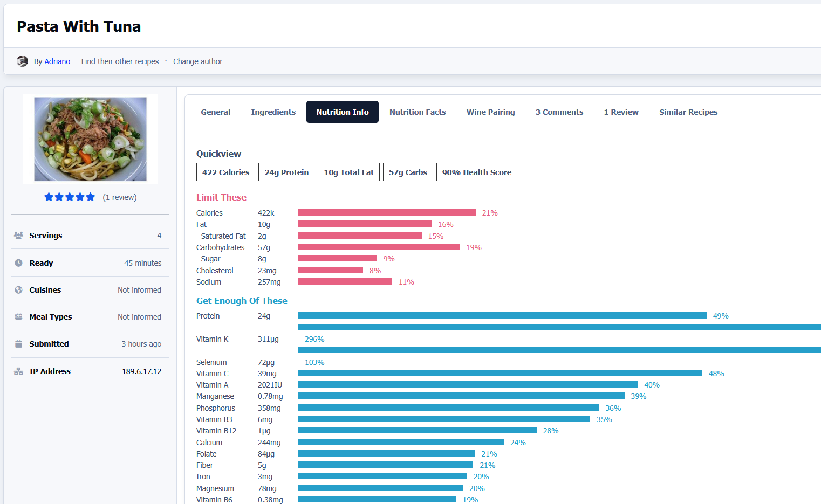Open the Adriano author link
Viewport: 821px width, 504px height.
coord(57,61)
